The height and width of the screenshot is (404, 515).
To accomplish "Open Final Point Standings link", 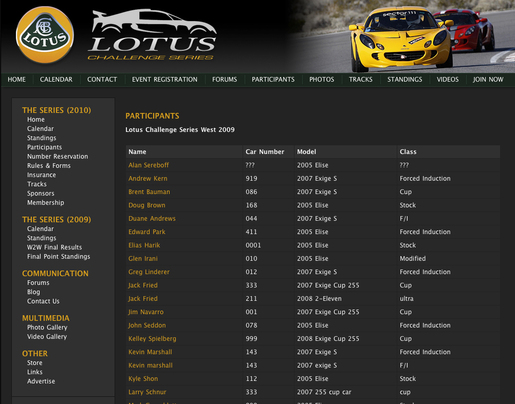I will (x=59, y=257).
